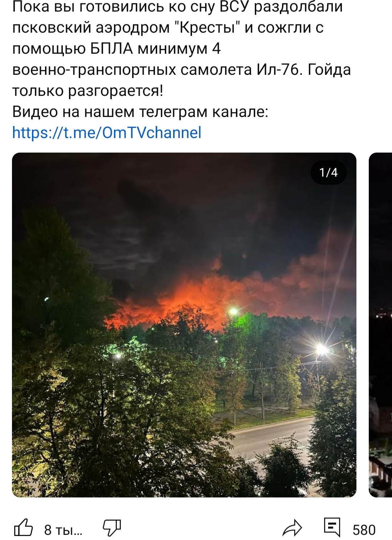
Task: Open the 580 comments counter
Action: coord(364,530)
